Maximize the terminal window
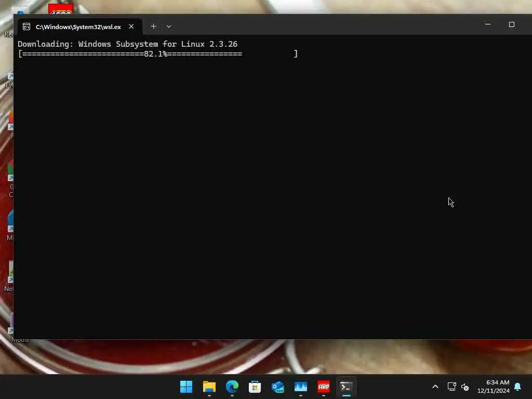The height and width of the screenshot is (399, 532). click(x=511, y=24)
